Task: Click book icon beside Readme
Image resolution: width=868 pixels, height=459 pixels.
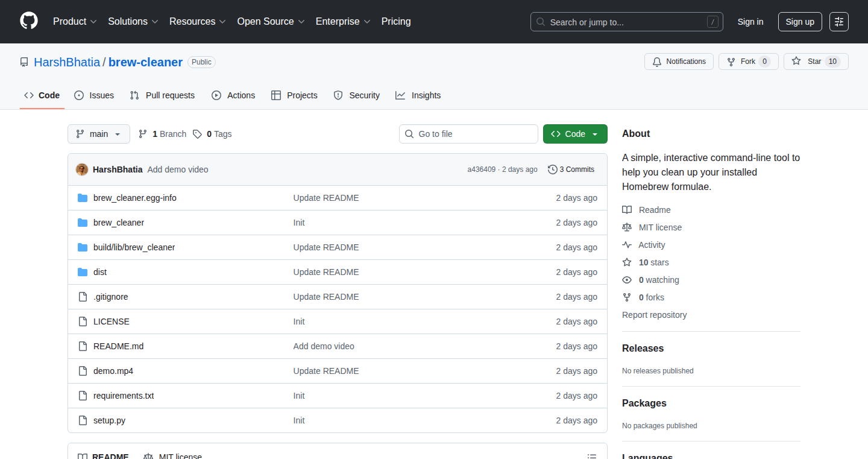Action: coord(627,210)
